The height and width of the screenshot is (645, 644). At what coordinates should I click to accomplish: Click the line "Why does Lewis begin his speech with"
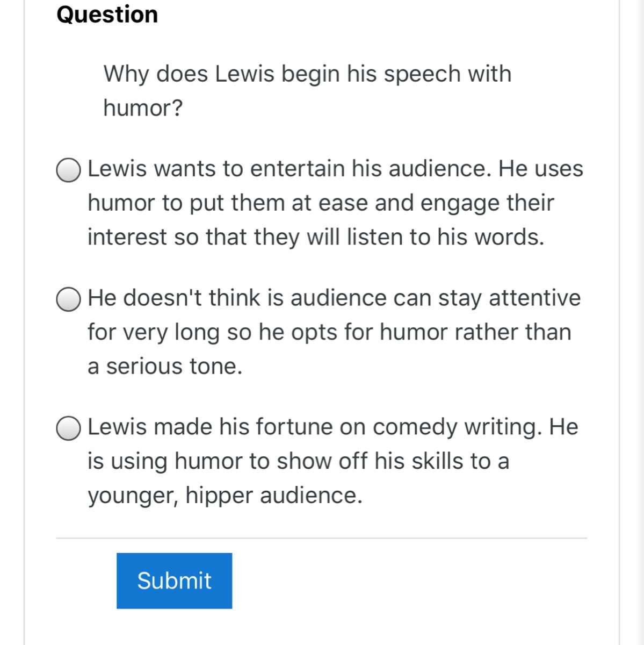tap(307, 74)
